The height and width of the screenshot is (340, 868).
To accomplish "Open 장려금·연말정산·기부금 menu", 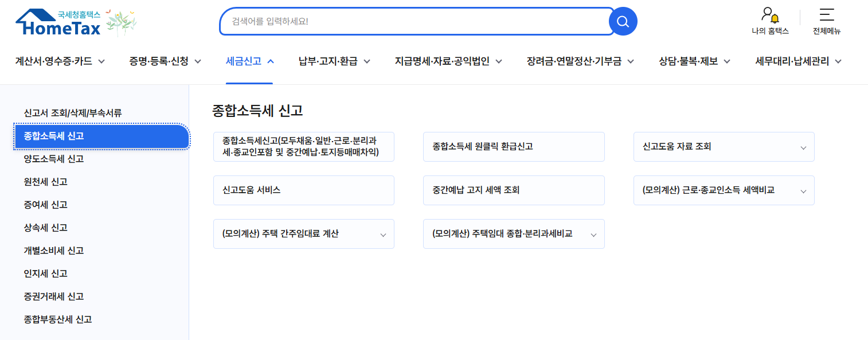I will click(x=580, y=61).
